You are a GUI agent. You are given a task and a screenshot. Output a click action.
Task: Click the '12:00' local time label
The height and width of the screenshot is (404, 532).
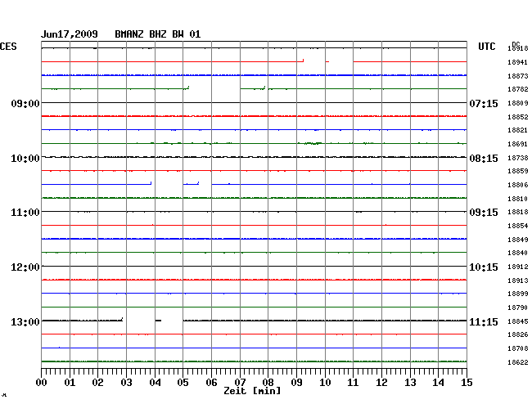tap(25, 267)
